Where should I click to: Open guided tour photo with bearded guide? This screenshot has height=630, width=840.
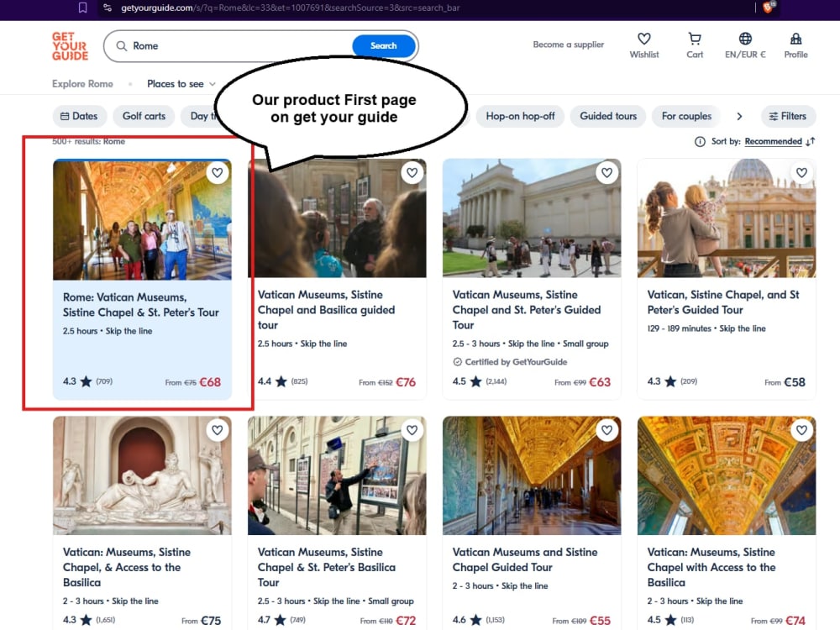point(337,218)
